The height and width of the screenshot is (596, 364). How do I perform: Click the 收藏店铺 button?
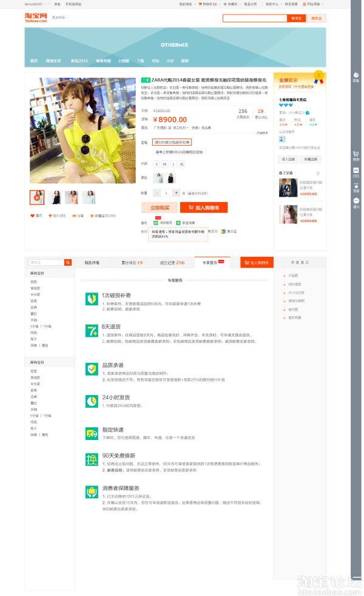click(311, 159)
